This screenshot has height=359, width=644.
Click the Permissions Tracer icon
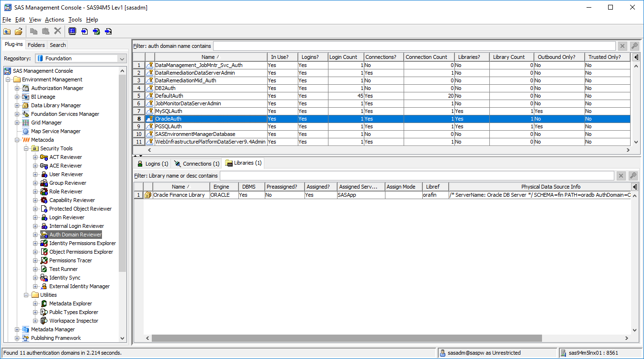click(44, 260)
